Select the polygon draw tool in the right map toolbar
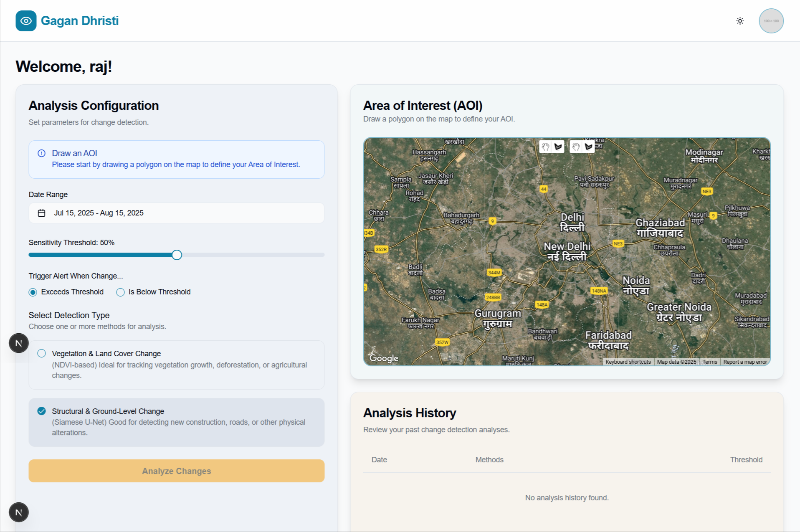800x532 pixels. click(x=588, y=147)
